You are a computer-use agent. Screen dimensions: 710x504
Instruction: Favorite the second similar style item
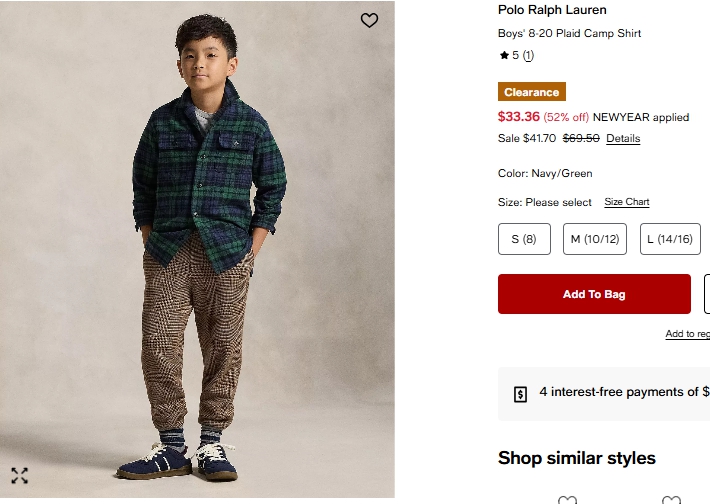(x=671, y=499)
